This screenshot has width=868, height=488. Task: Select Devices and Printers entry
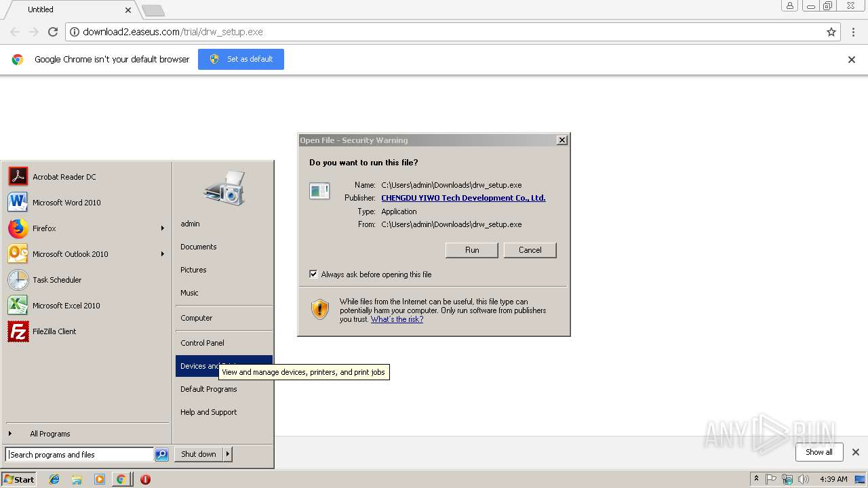(x=224, y=366)
